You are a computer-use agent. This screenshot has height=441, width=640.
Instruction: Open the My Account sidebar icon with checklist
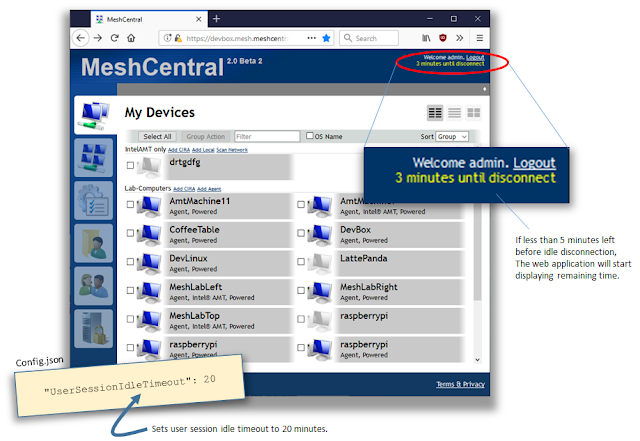[93, 200]
